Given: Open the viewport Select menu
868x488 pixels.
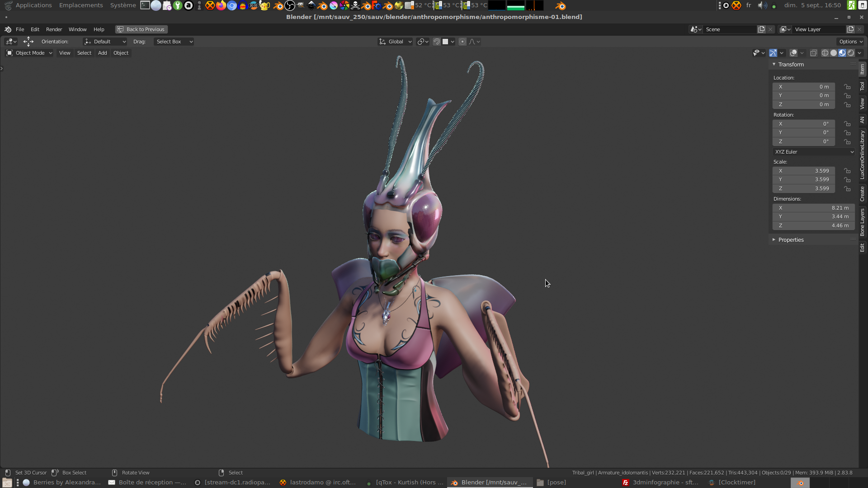Looking at the screenshot, I should (x=84, y=53).
